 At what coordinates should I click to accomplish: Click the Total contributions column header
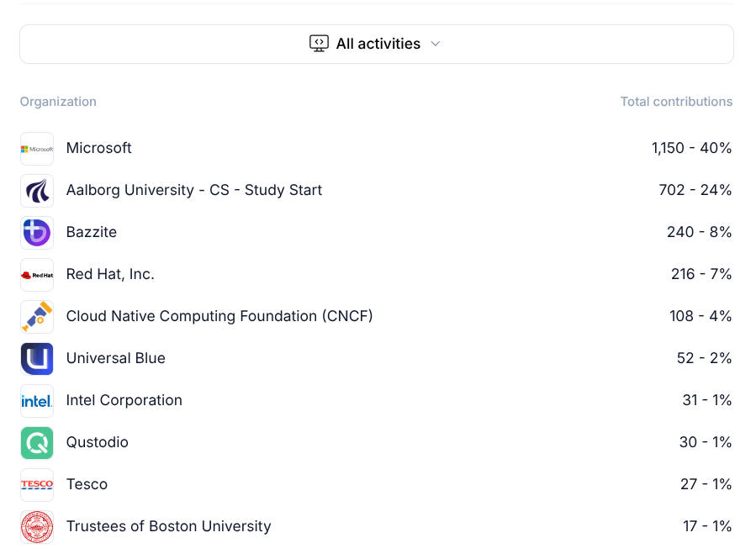pos(676,102)
